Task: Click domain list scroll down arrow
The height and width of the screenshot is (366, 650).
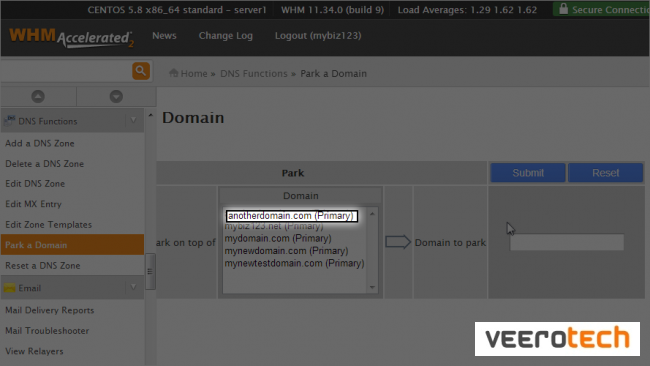Action: [372, 287]
